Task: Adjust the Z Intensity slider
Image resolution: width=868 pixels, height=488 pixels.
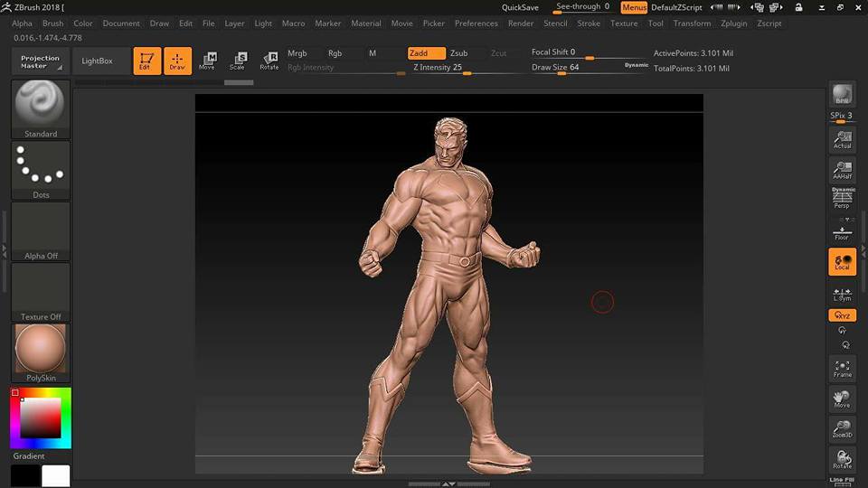Action: (x=465, y=68)
